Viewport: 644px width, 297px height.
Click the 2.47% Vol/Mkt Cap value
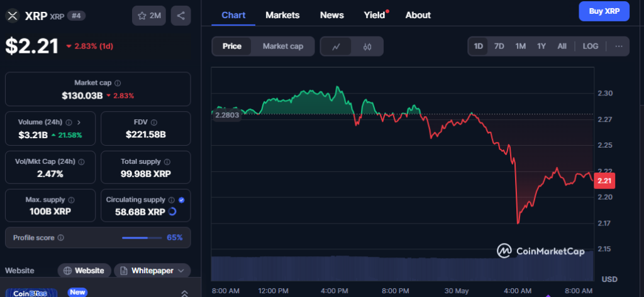coord(50,173)
